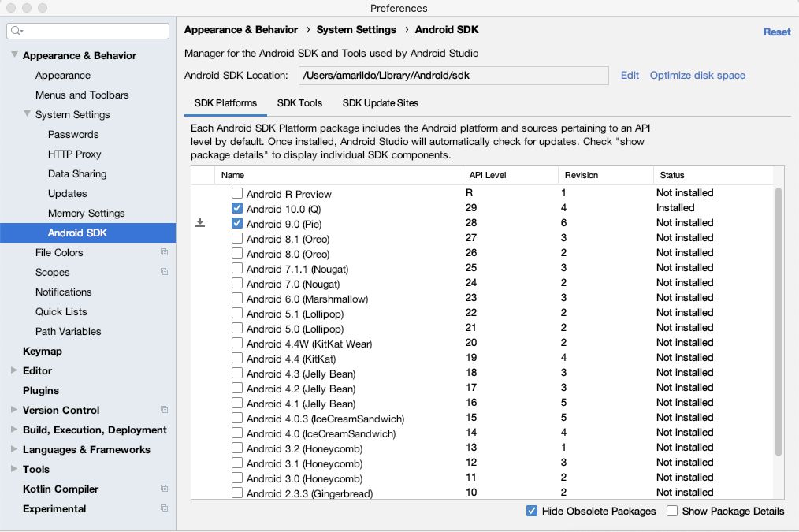Viewport: 799px width, 532px height.
Task: Click API level 20 cell for KitKat Wear
Action: (x=471, y=342)
